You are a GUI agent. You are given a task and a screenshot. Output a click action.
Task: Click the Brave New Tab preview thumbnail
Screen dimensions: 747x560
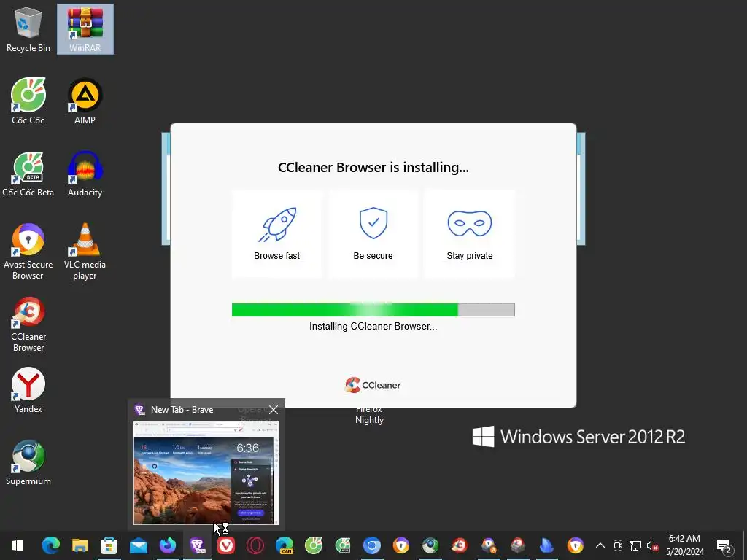click(x=206, y=472)
